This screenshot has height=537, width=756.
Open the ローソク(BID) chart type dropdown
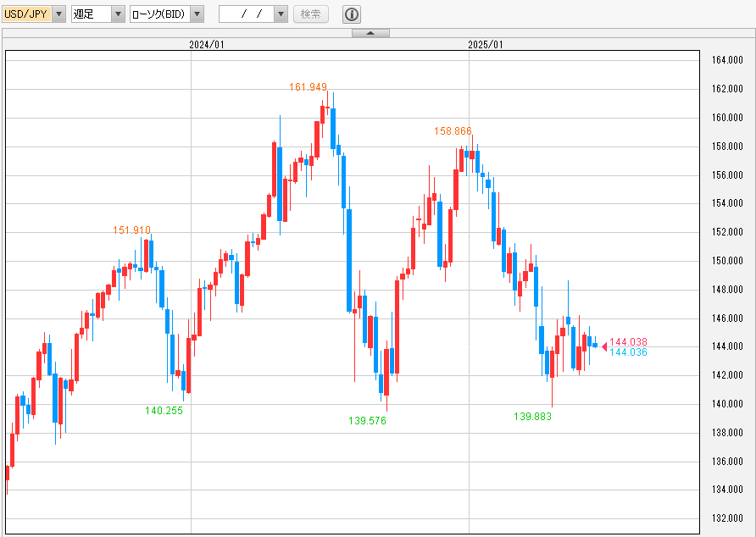tap(167, 14)
